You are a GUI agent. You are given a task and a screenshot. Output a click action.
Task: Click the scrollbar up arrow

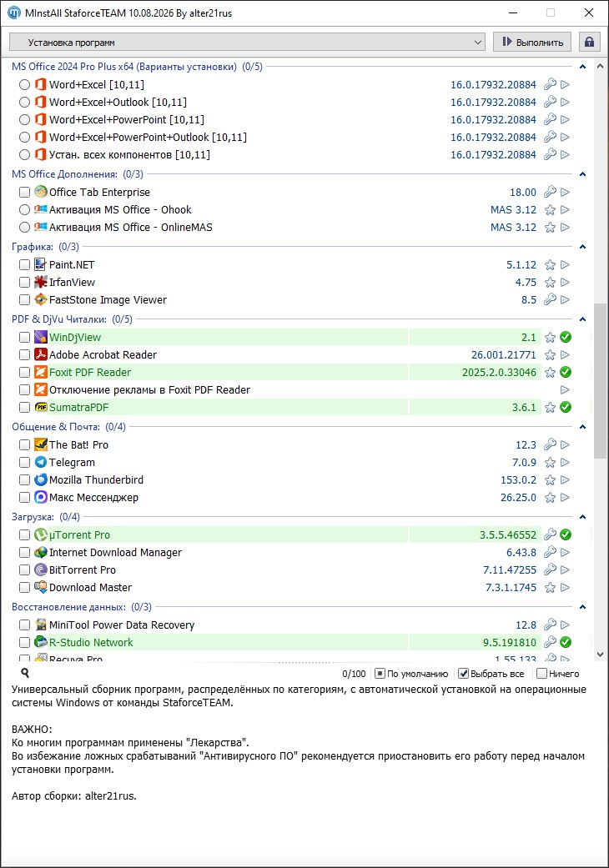point(600,66)
